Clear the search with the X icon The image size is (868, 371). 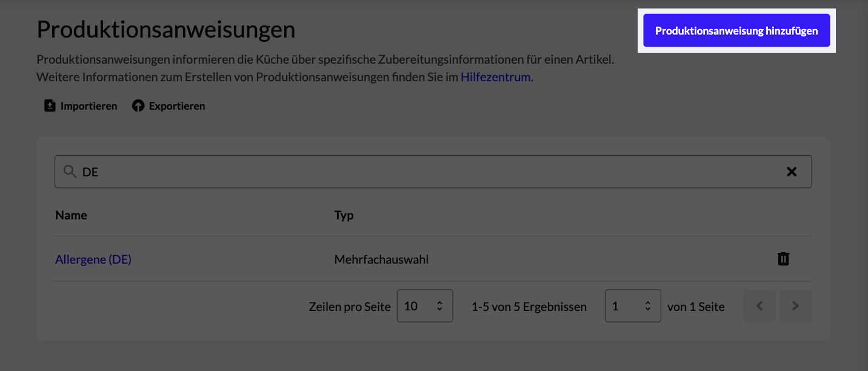pyautogui.click(x=792, y=172)
